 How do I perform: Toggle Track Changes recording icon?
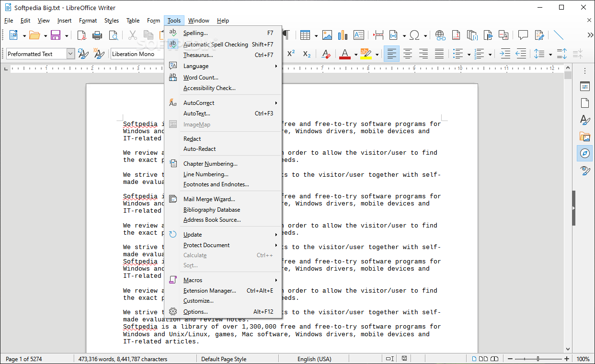pyautogui.click(x=539, y=35)
